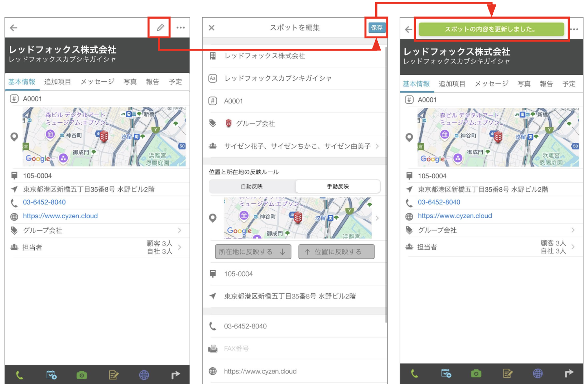Switch to 追加項目 tab in left screen
This screenshot has width=588, height=384.
tap(57, 82)
